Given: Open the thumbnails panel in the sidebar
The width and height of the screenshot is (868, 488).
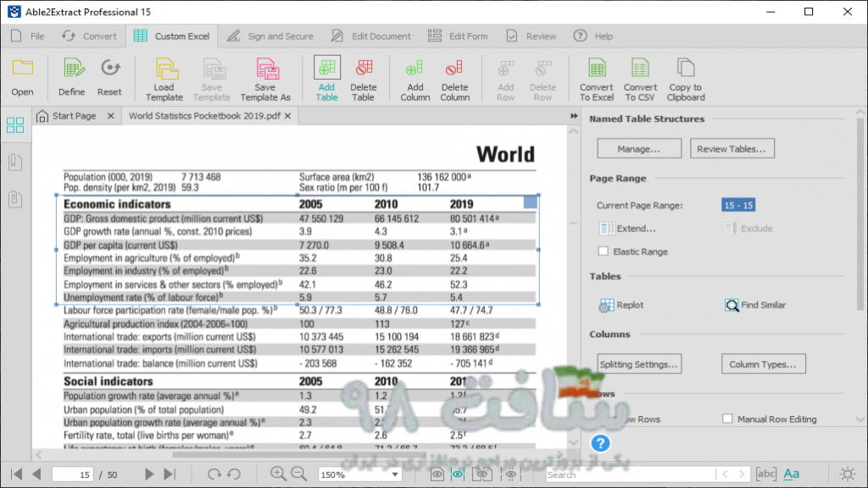Looking at the screenshot, I should [15, 125].
